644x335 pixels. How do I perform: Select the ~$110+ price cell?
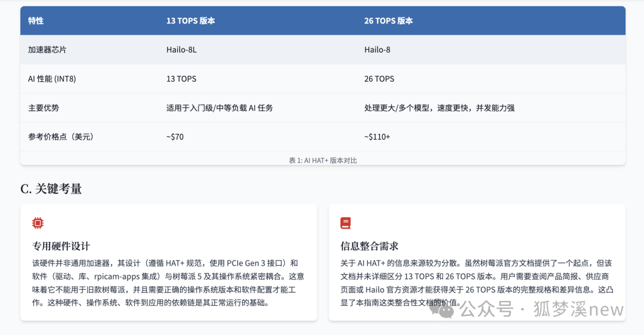click(x=377, y=137)
